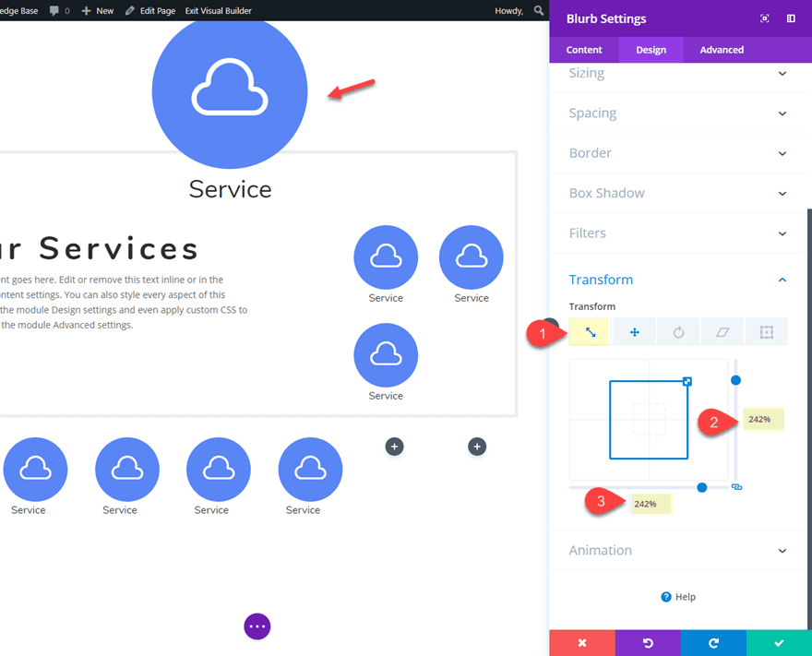The image size is (812, 656).
Task: Click the blue redo icon at bottom
Action: (711, 642)
